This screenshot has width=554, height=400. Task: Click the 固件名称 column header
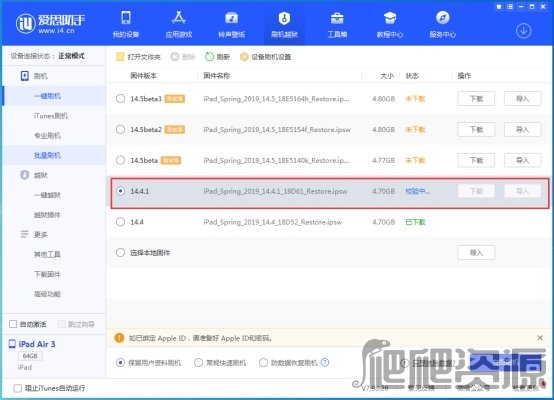[217, 76]
